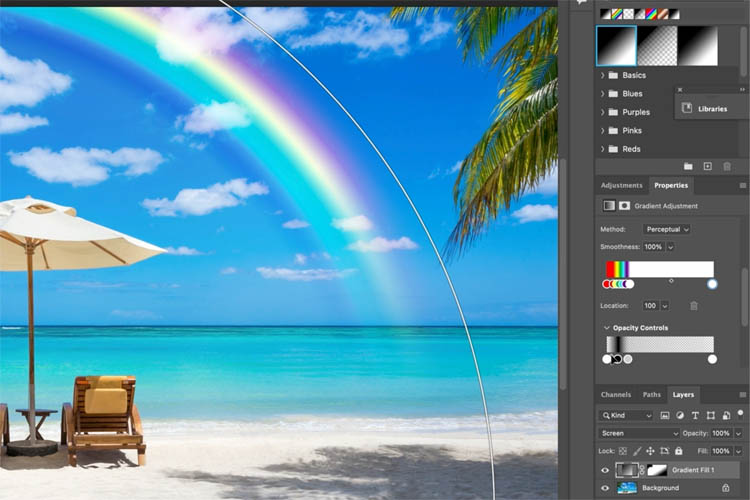Create a new gradient group folder
The image size is (750, 500).
pos(688,166)
